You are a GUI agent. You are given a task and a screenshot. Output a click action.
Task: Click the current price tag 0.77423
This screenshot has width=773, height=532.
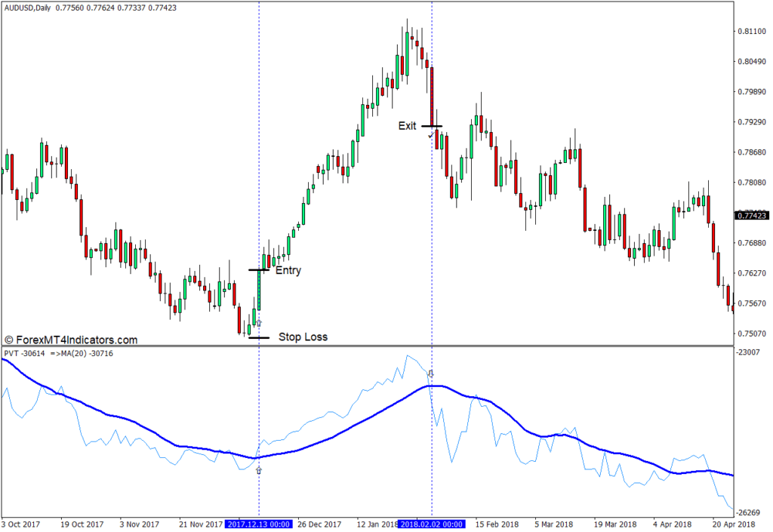click(x=752, y=216)
